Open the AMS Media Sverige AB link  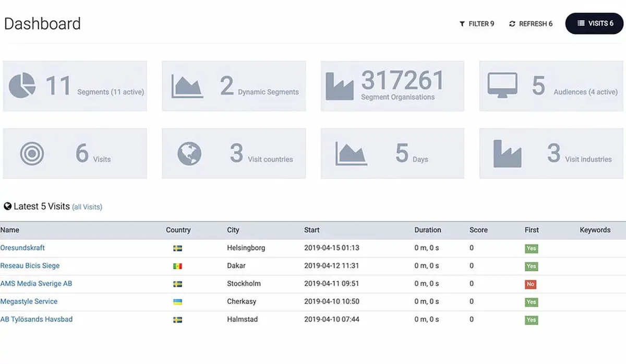pos(36,284)
